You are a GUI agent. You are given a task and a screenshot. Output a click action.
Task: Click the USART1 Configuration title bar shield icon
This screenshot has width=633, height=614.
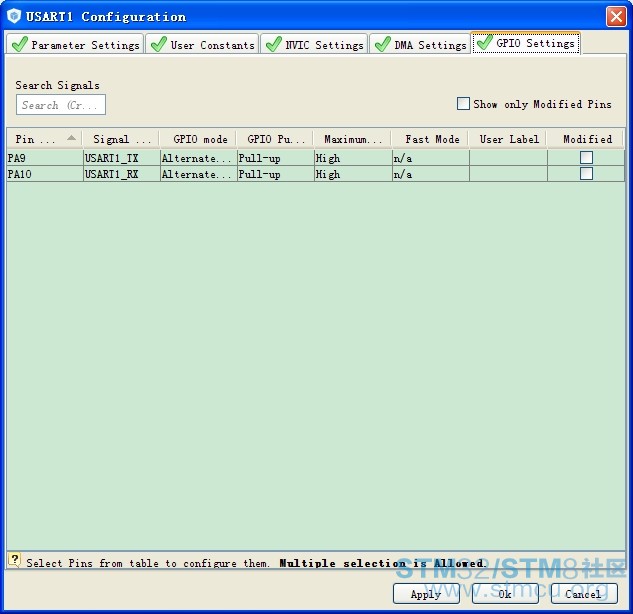tap(14, 16)
